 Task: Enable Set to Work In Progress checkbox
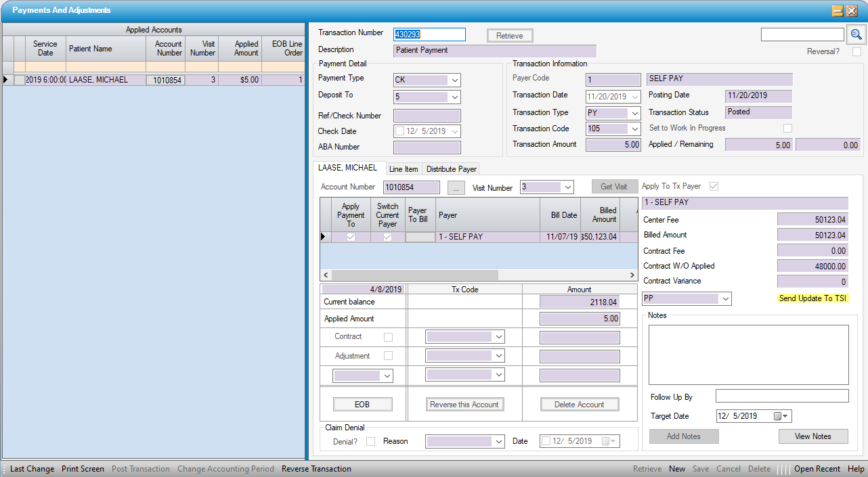[x=787, y=128]
